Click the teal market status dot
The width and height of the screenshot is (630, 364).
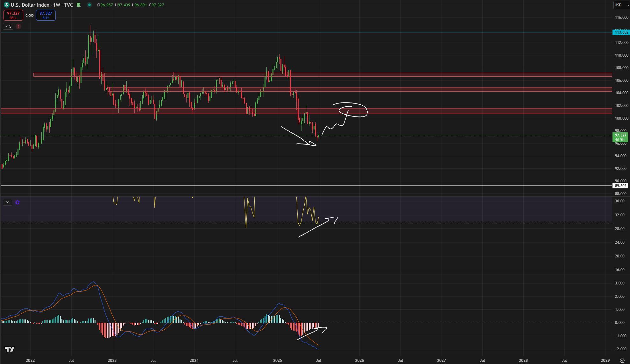(89, 5)
